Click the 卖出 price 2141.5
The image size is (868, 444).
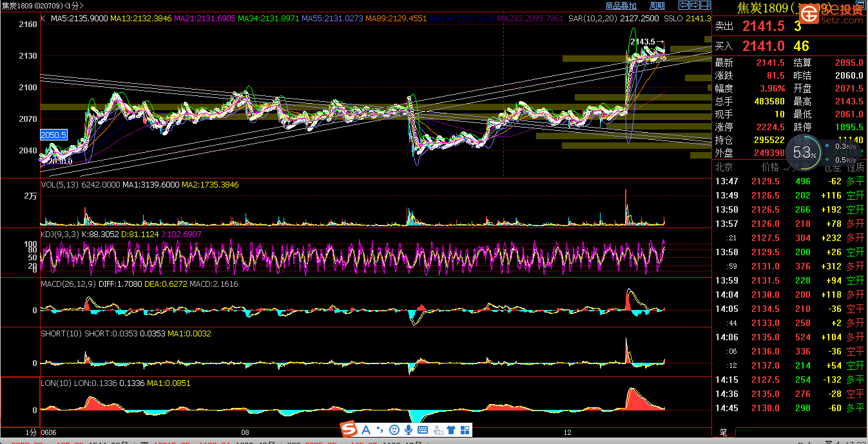763,26
